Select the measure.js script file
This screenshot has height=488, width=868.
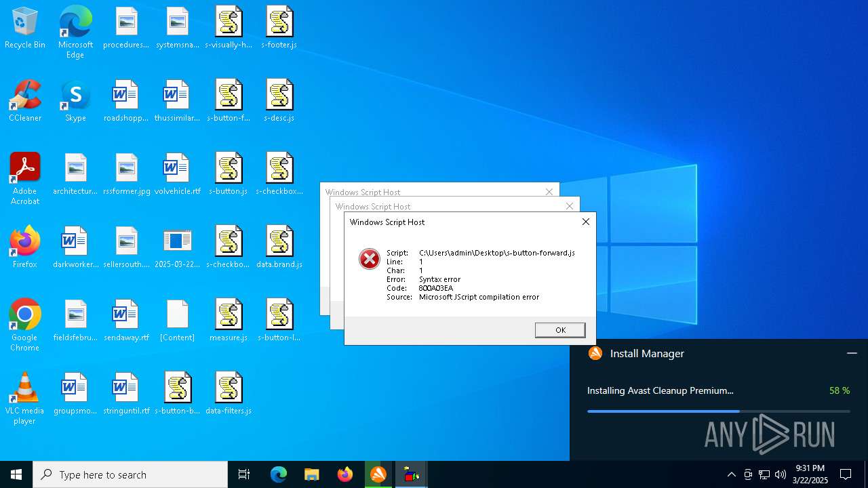coord(229,321)
